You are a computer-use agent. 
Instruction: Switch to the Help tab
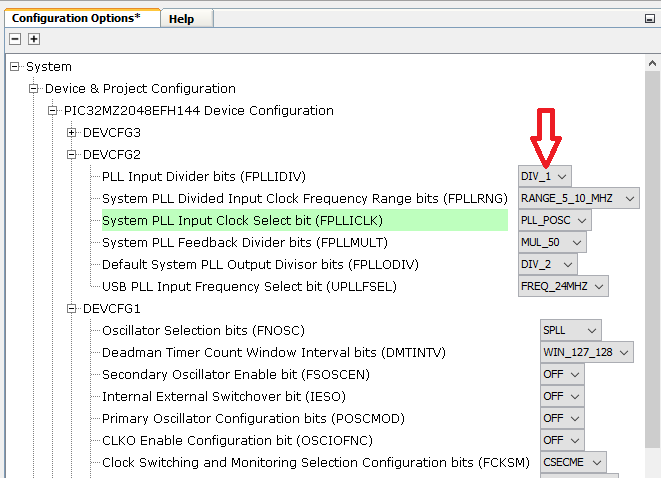click(181, 19)
